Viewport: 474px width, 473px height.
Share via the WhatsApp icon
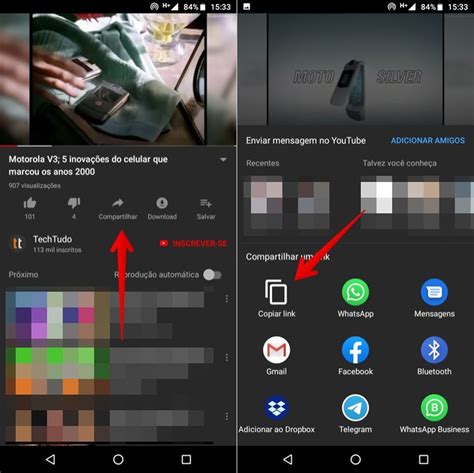pos(355,292)
